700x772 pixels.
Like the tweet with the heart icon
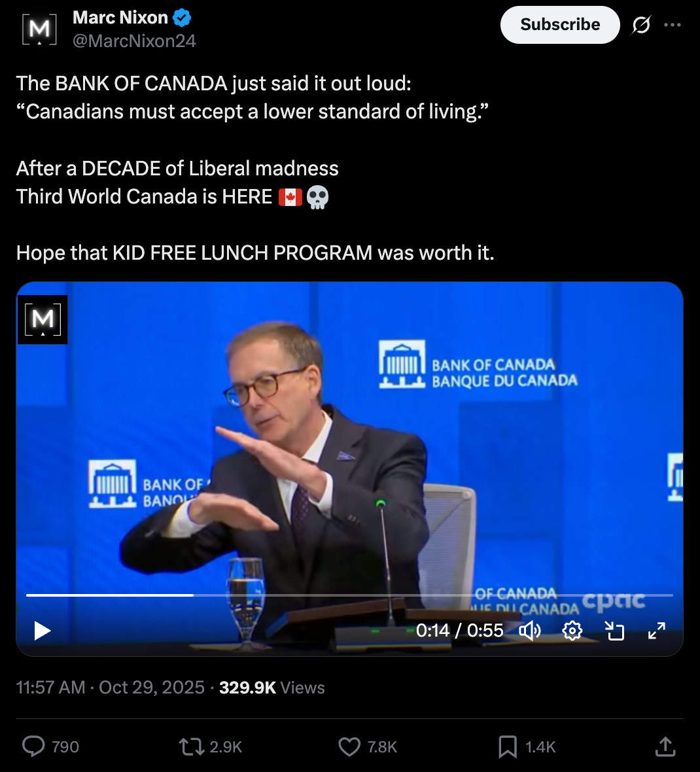tap(349, 746)
